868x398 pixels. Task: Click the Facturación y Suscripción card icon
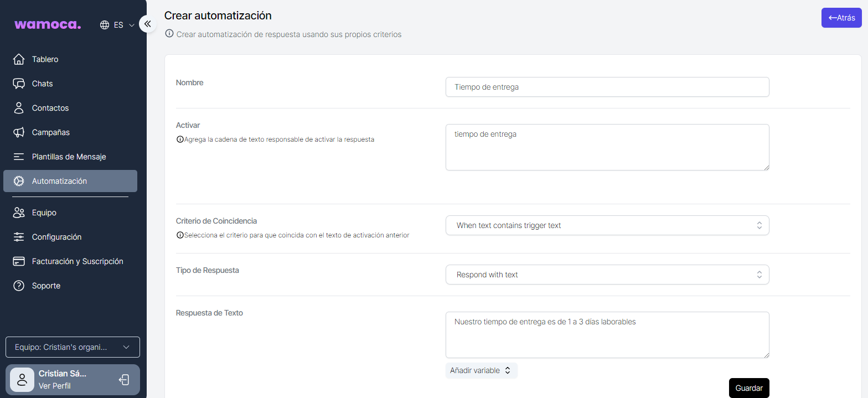19,261
